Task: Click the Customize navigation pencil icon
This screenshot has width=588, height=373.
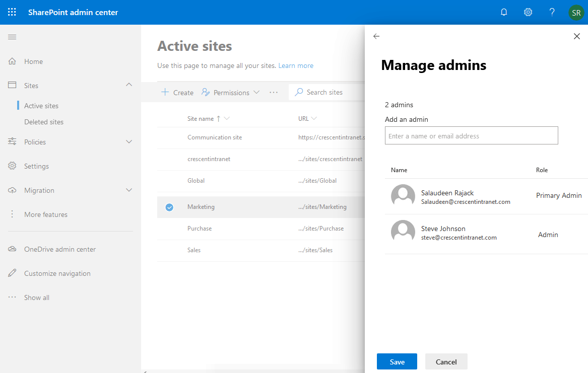Action: pos(12,273)
